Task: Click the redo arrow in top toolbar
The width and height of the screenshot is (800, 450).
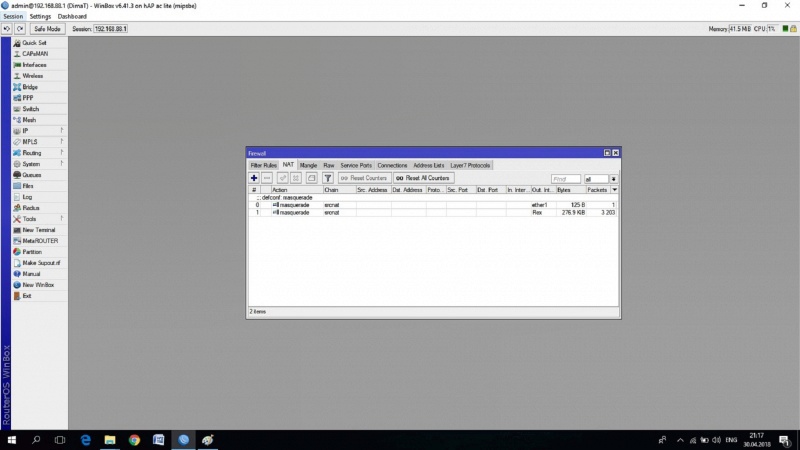Action: pos(20,29)
